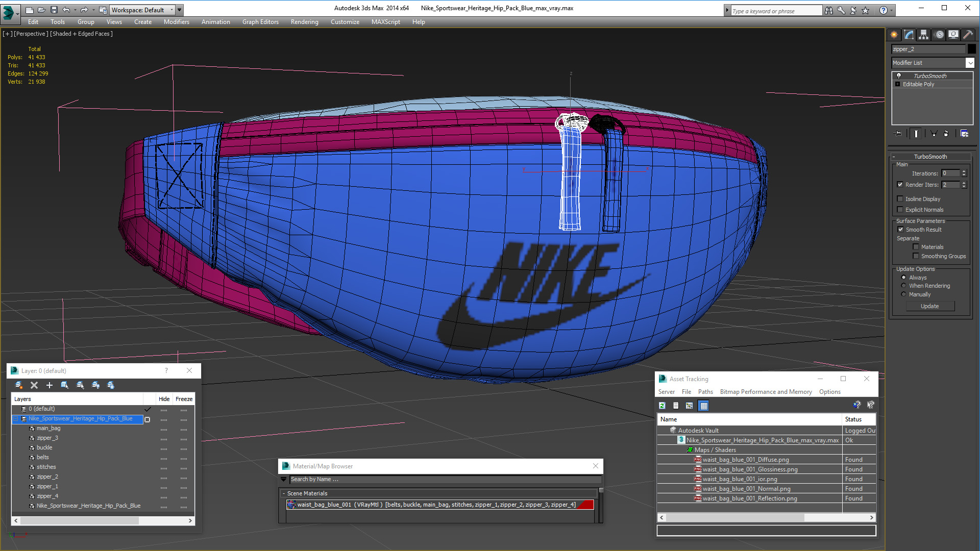This screenshot has height=551, width=980.
Task: Toggle Show End Result icon
Action: pos(916,134)
